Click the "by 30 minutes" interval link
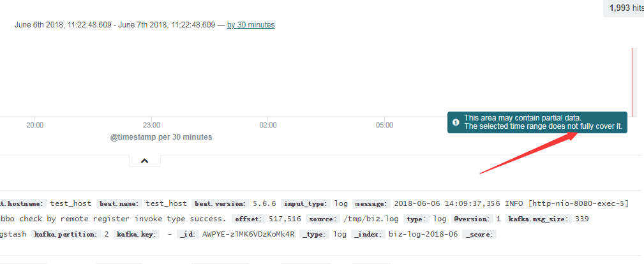Image resolution: width=644 pixels, height=264 pixels. tap(251, 25)
